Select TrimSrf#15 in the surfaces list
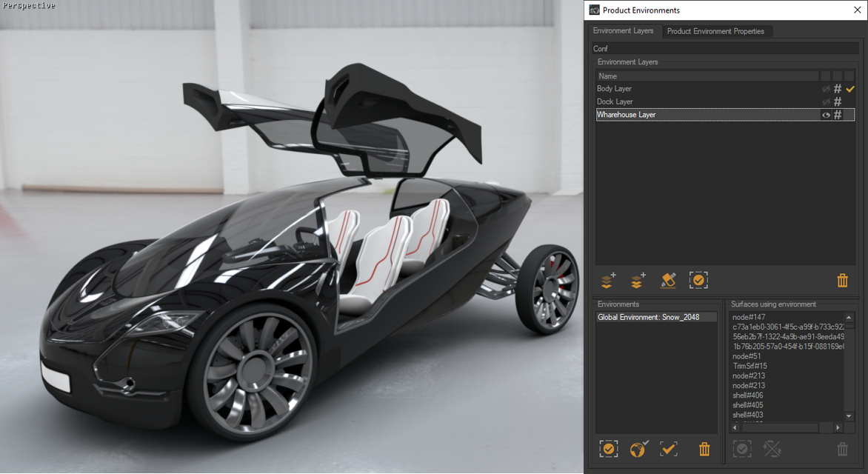 click(x=750, y=366)
